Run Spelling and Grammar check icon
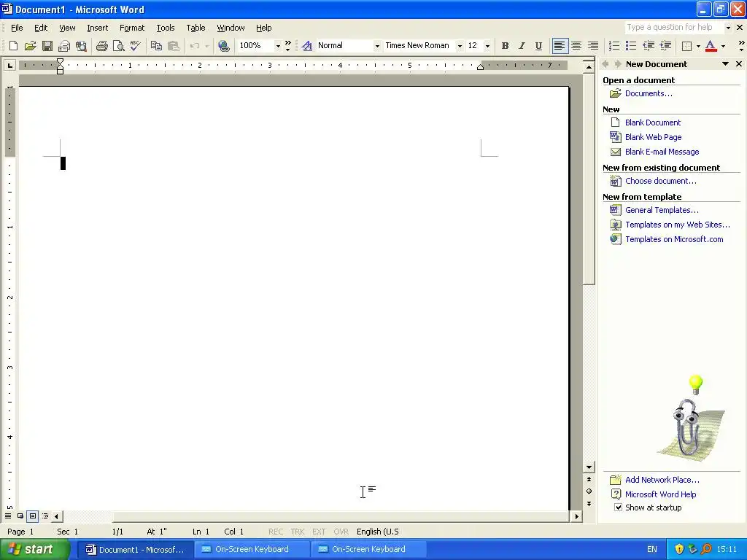 [135, 46]
